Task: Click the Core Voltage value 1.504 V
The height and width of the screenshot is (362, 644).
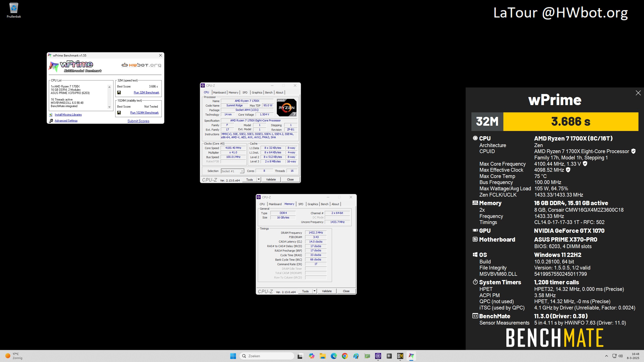Action: (x=264, y=114)
